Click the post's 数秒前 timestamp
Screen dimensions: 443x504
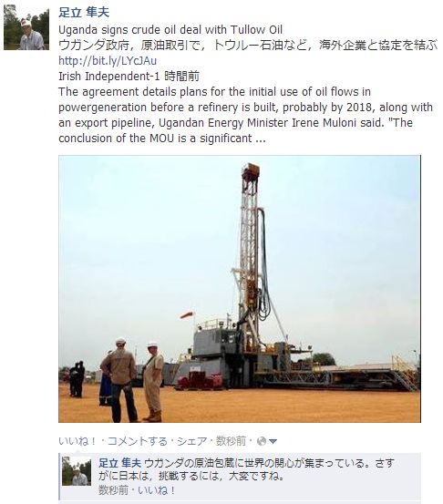(x=231, y=441)
